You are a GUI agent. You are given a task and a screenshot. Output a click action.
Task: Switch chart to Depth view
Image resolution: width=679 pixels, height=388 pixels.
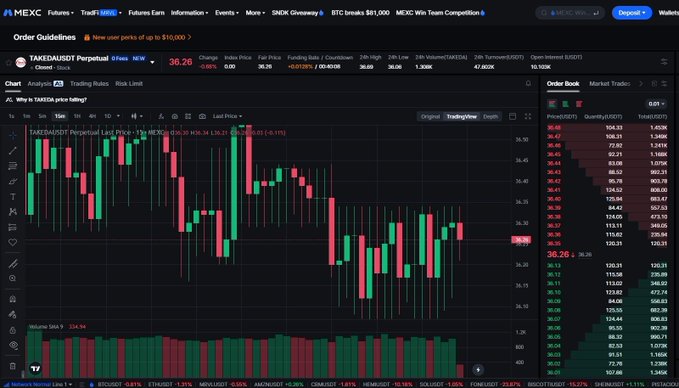tap(490, 116)
